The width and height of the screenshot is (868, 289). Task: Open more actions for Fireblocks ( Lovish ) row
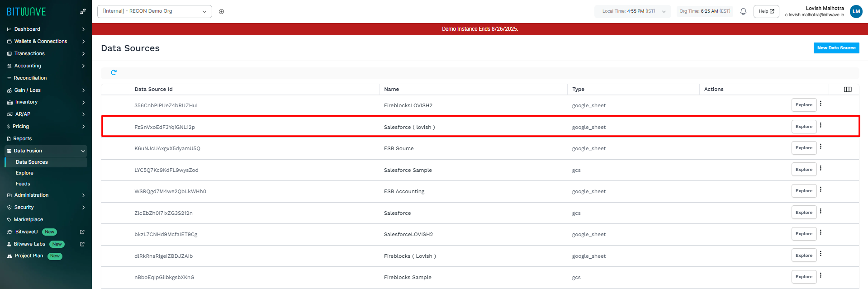pos(821,254)
